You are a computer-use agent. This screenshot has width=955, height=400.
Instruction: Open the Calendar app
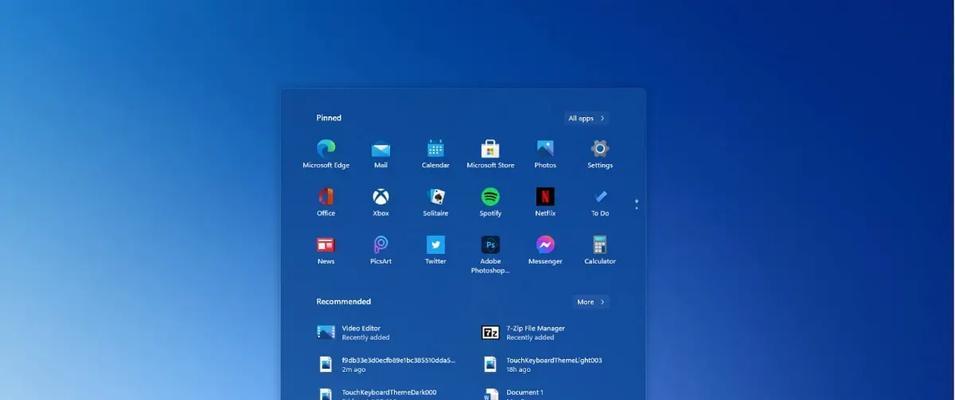tap(435, 154)
